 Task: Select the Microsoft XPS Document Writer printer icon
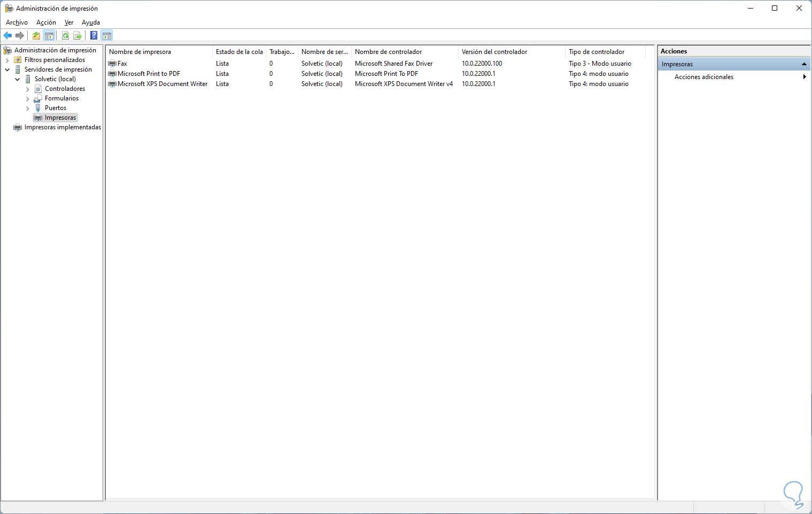(x=112, y=84)
